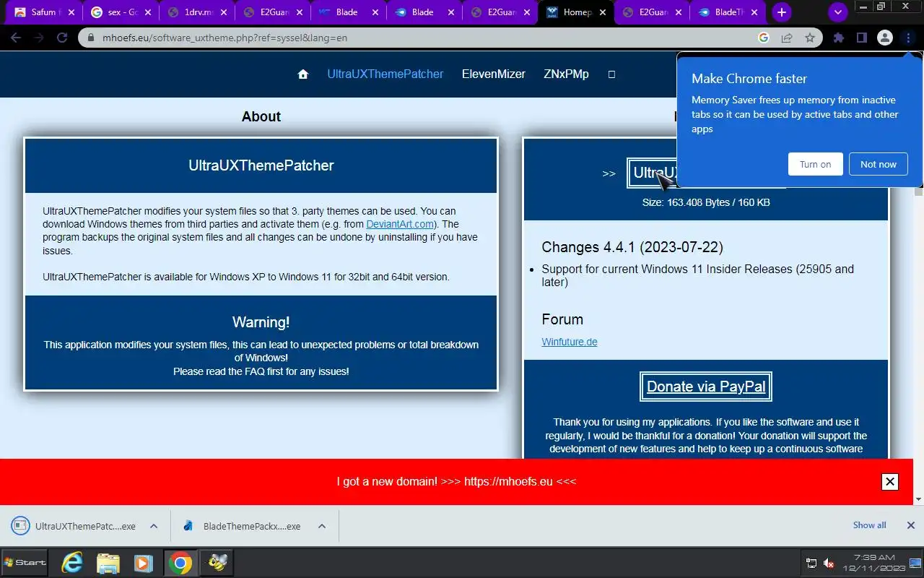Click the muted volume tray icon

[x=829, y=563]
